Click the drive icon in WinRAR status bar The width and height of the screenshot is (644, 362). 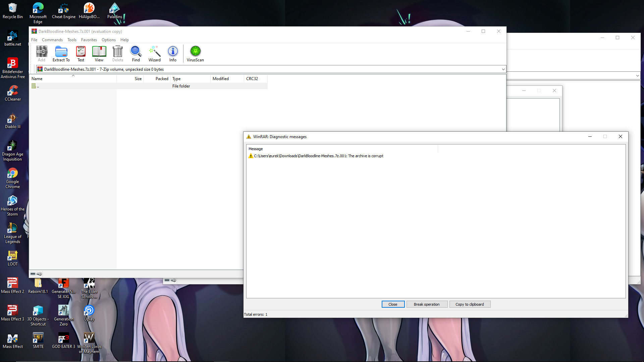click(x=33, y=274)
